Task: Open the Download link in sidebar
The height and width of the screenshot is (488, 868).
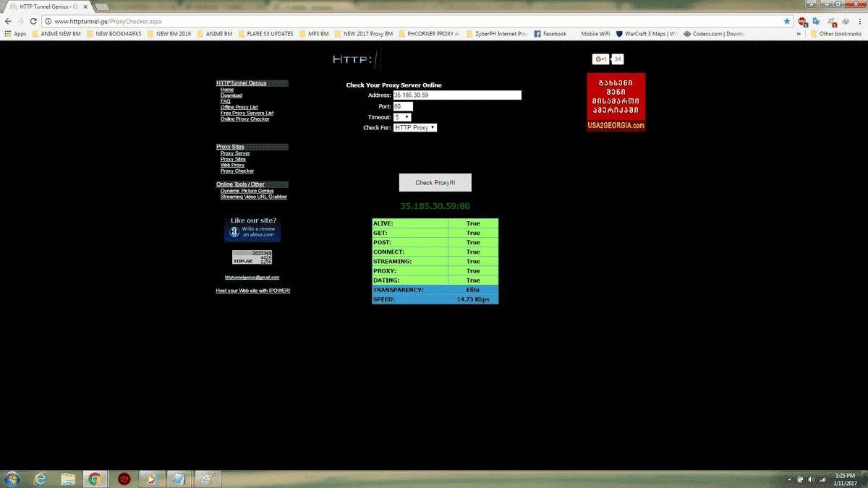Action: pyautogui.click(x=231, y=95)
